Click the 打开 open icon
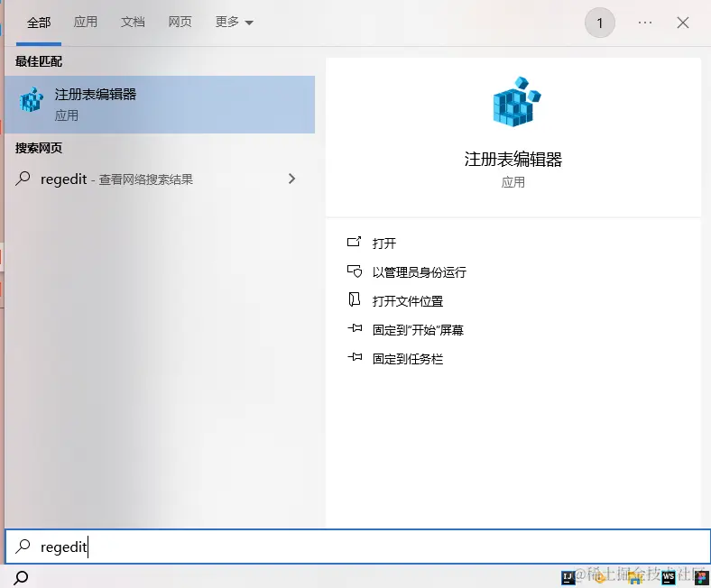 point(354,242)
